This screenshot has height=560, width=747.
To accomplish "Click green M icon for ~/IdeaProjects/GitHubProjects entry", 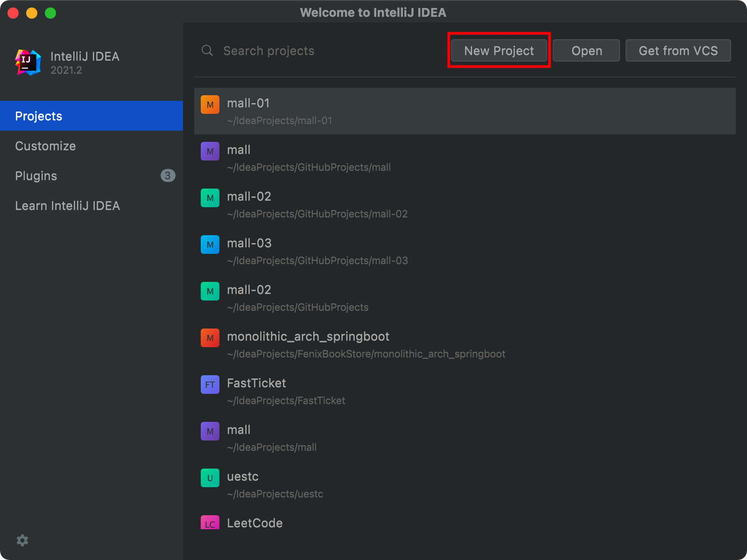I will pos(210,291).
